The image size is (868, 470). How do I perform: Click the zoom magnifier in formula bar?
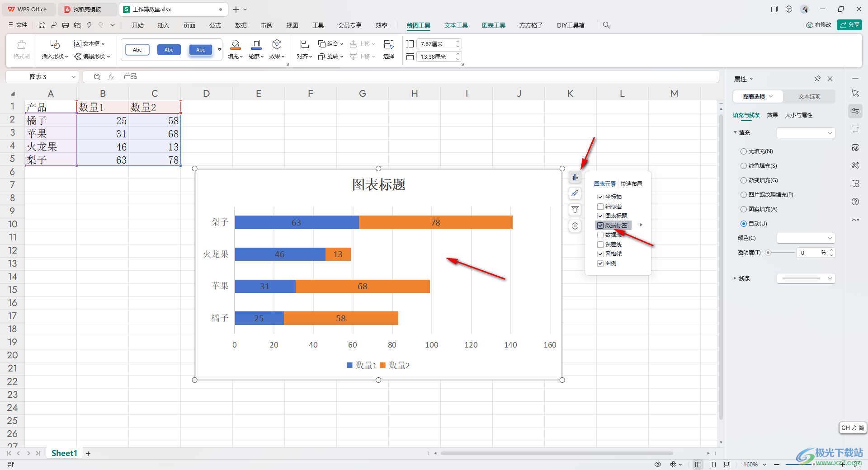(97, 77)
